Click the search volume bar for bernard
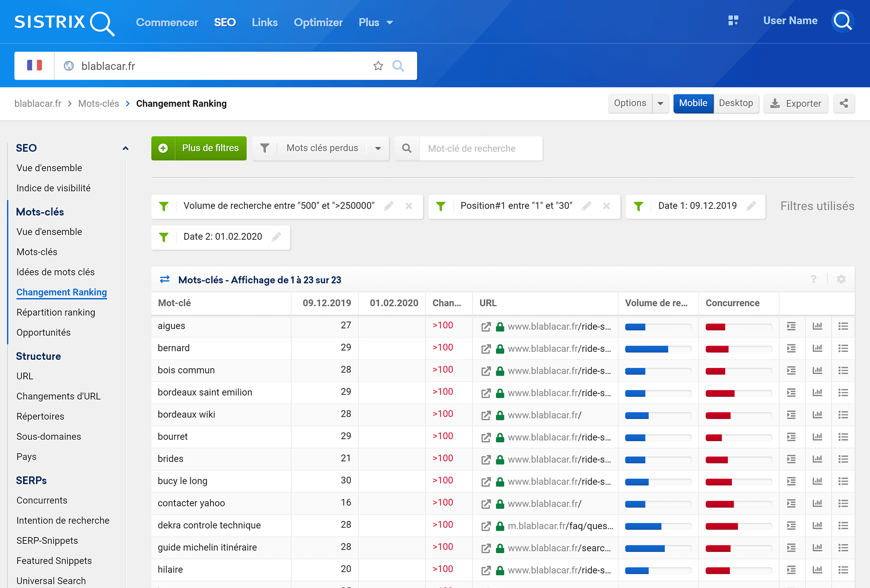Image resolution: width=870 pixels, height=588 pixels. pos(658,349)
